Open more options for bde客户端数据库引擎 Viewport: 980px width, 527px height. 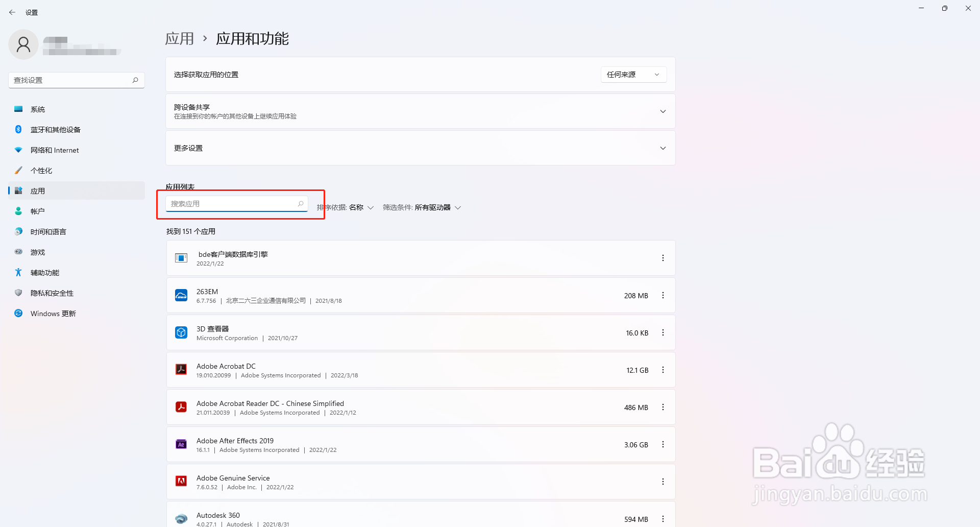(x=663, y=258)
